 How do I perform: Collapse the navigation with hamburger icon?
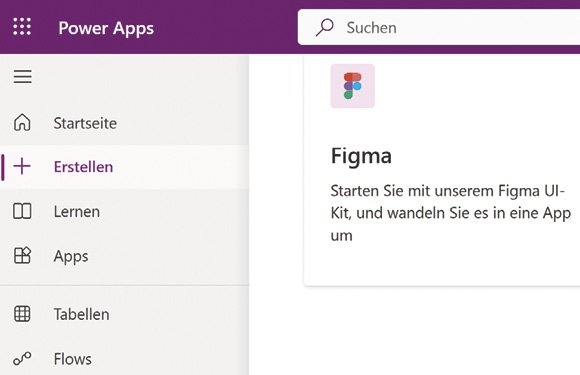[23, 77]
